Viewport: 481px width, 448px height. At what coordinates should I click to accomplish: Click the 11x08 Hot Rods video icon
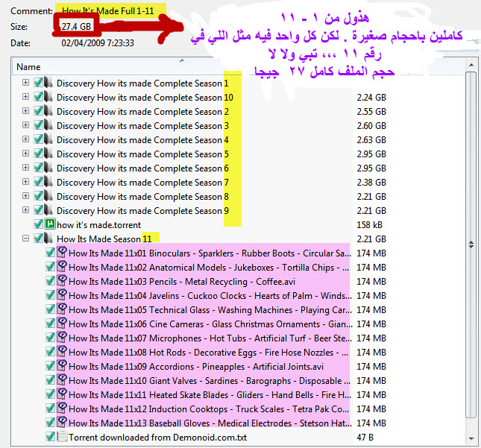pos(62,351)
